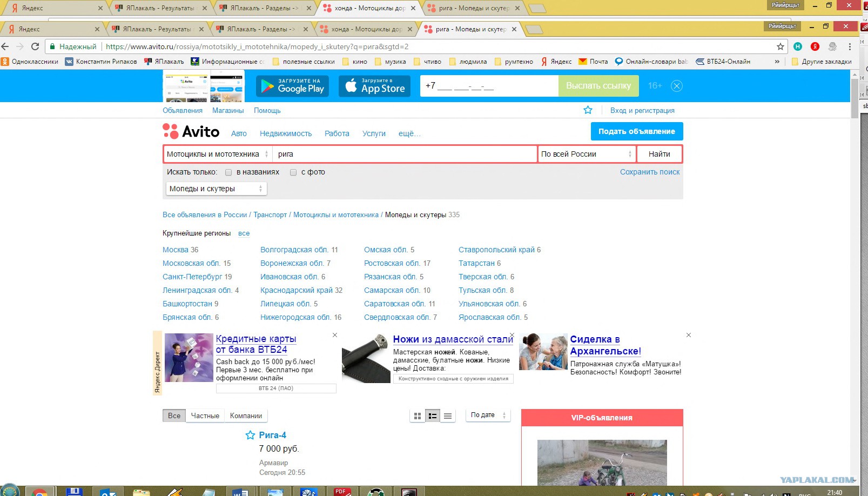Open the Другие закладки folder
The image size is (868, 496).
click(821, 62)
